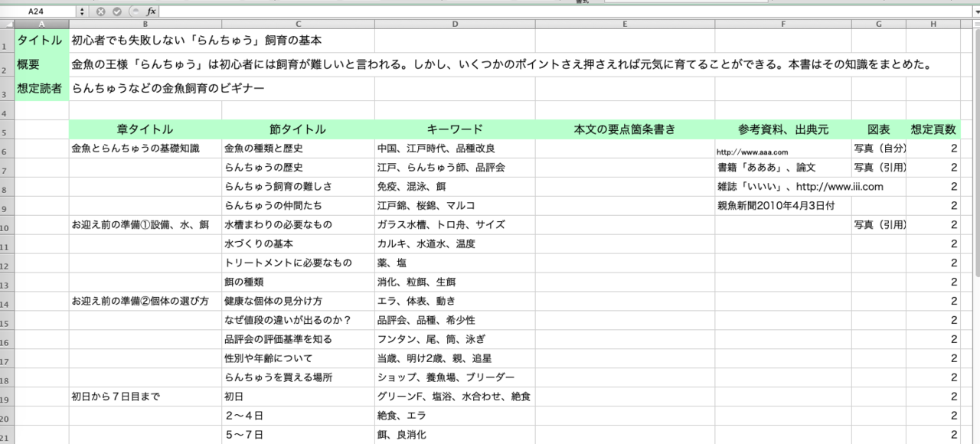The image size is (980, 444).
Task: Click the Select All corner above row 1
Action: coord(6,24)
